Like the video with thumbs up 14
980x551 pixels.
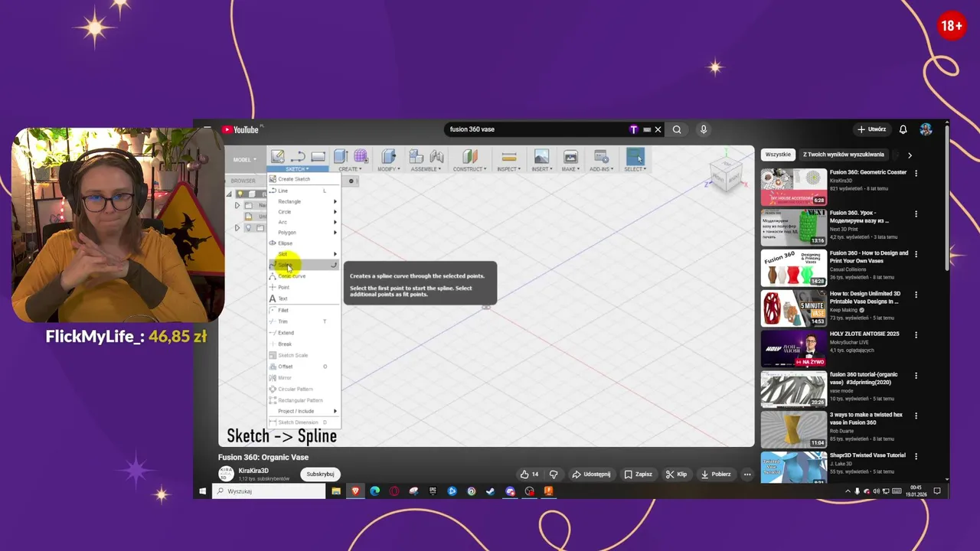(x=530, y=474)
